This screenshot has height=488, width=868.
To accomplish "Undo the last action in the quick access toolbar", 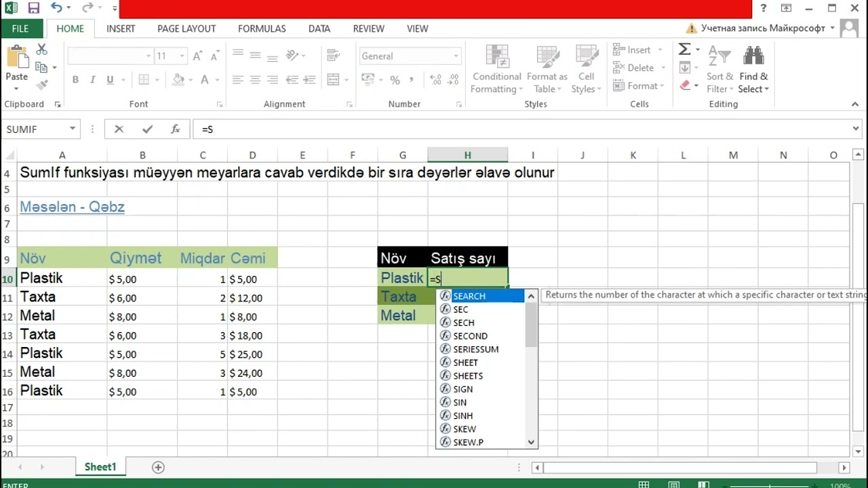I will point(56,9).
